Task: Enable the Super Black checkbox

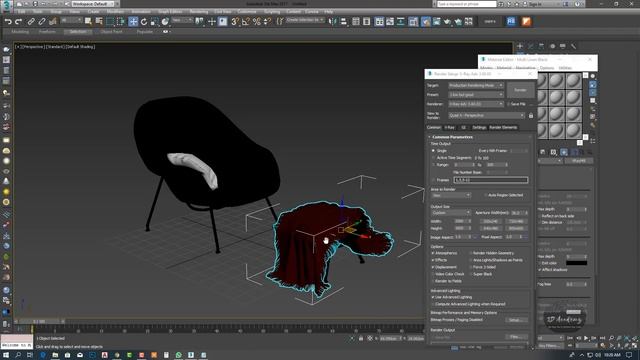Action: click(471, 274)
